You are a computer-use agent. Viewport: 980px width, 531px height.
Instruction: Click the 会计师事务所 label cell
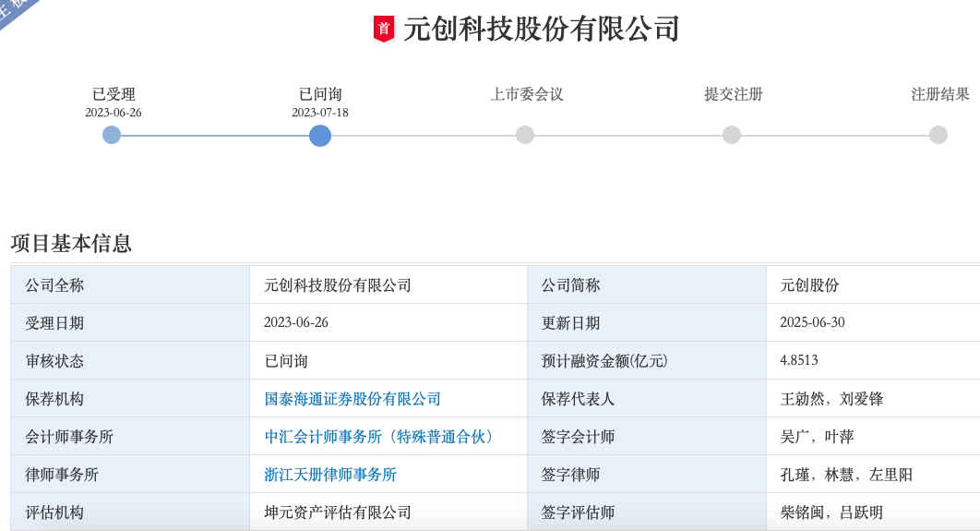click(130, 437)
